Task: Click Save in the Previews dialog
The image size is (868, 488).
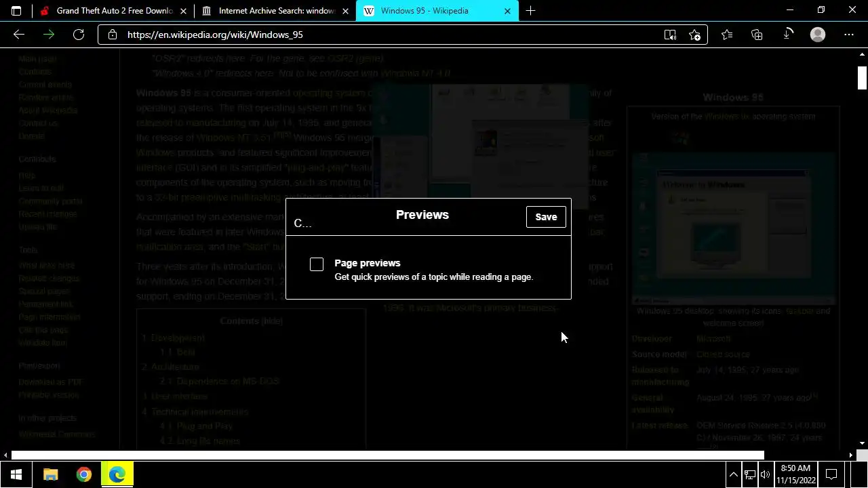Action: (546, 217)
